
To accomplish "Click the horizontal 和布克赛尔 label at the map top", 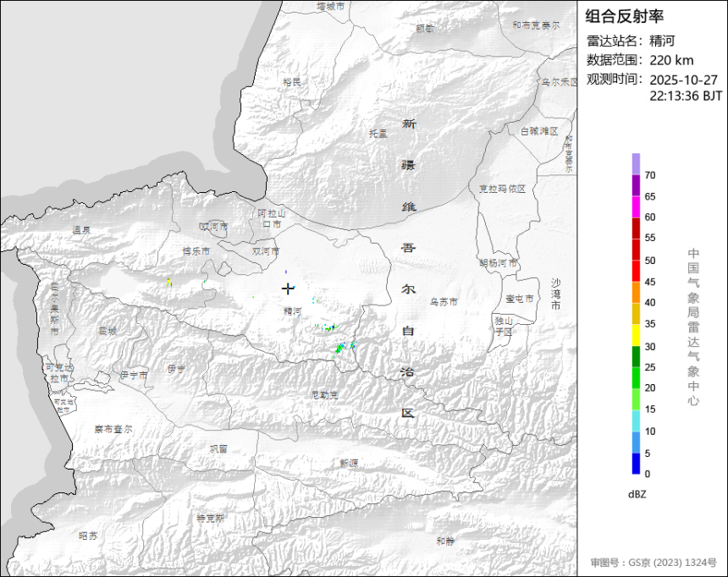I will coord(536,25).
